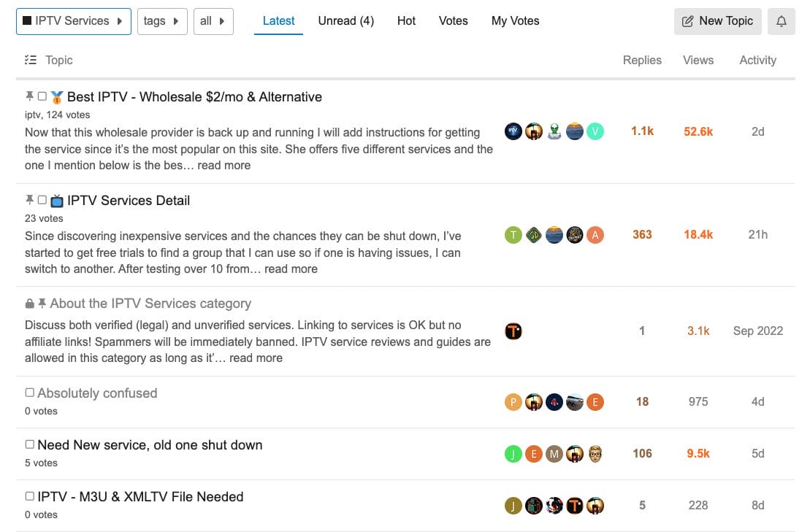Click the green 'J' avatar in Need New service row

[513, 453]
